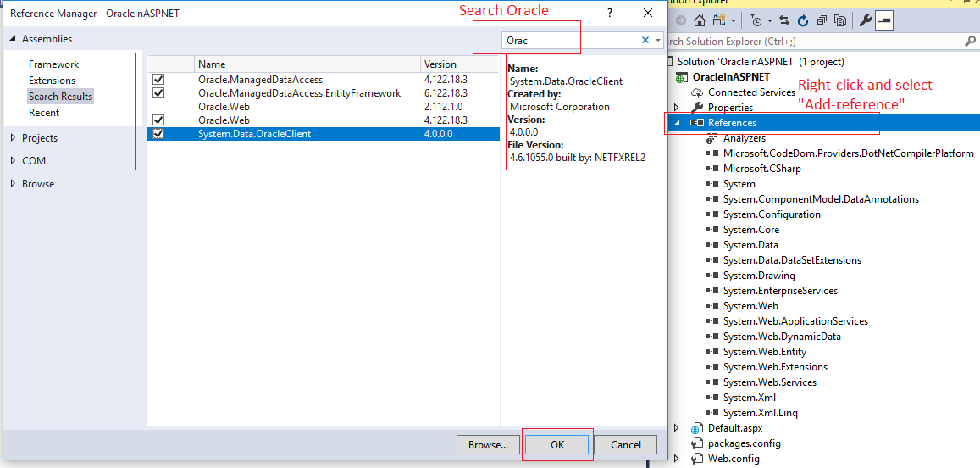980x468 pixels.
Task: Select the Oracle.Web version 2.112.1.0 row
Action: (323, 106)
